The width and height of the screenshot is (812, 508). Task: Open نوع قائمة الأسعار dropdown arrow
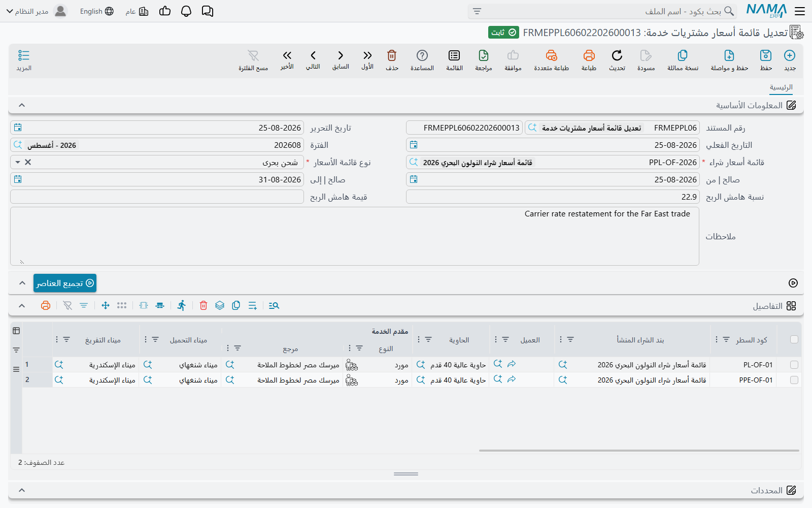18,162
